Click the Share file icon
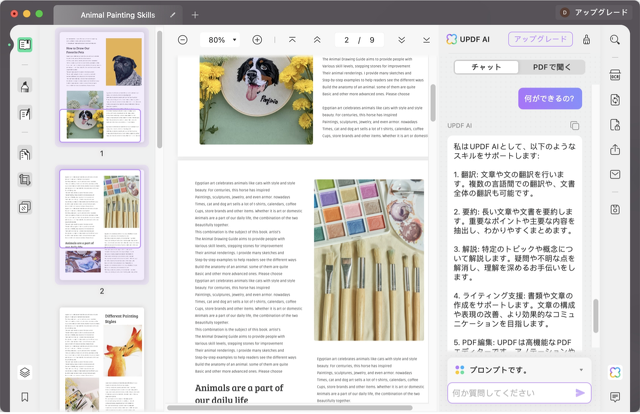Image resolution: width=640 pixels, height=414 pixels. 615,149
